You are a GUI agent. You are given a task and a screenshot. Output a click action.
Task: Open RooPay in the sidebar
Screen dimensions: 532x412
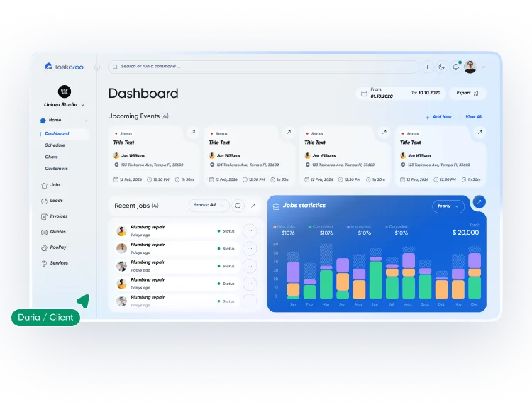point(54,247)
